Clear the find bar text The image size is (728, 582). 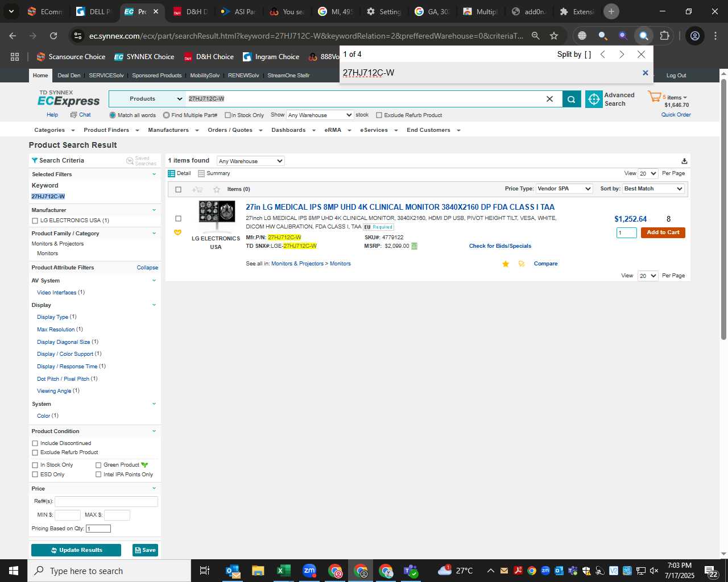tap(645, 73)
